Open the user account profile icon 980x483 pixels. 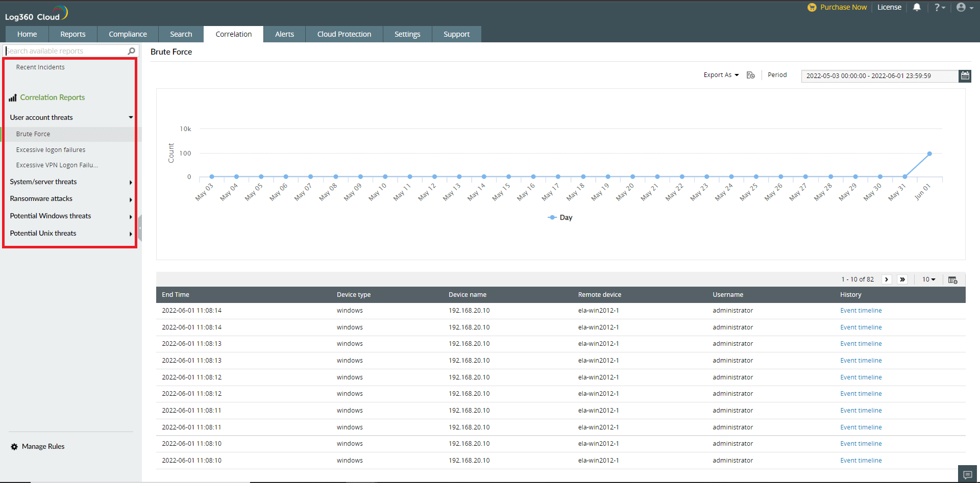963,7
